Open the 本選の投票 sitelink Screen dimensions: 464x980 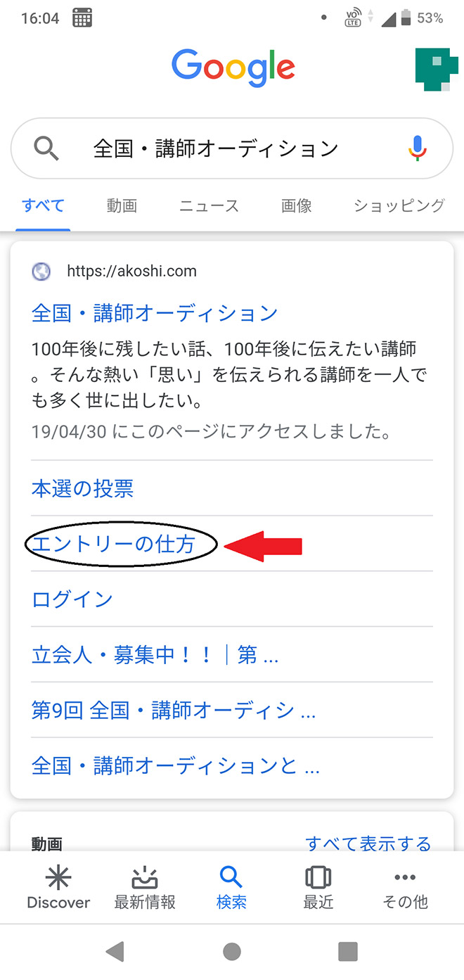click(82, 488)
